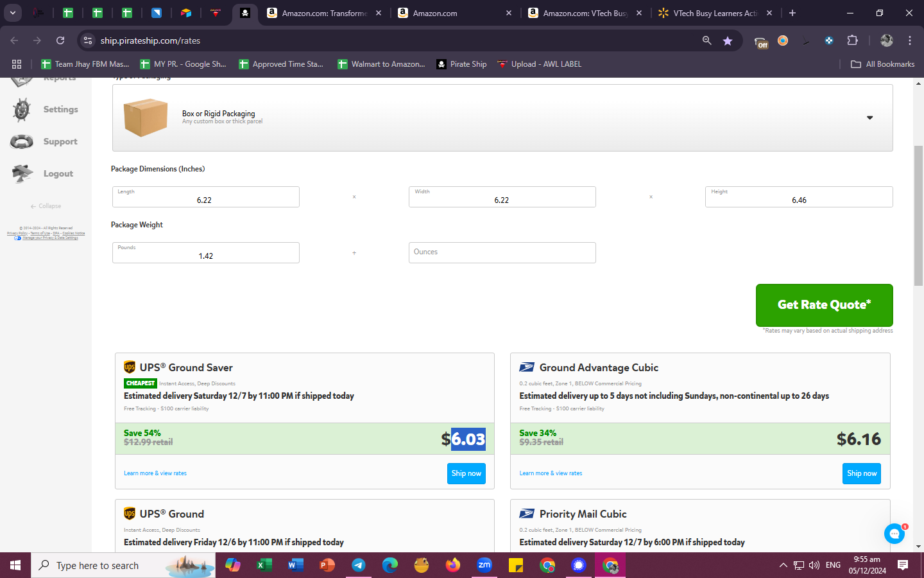Ship now with Ground Advantage Cubic

click(861, 473)
